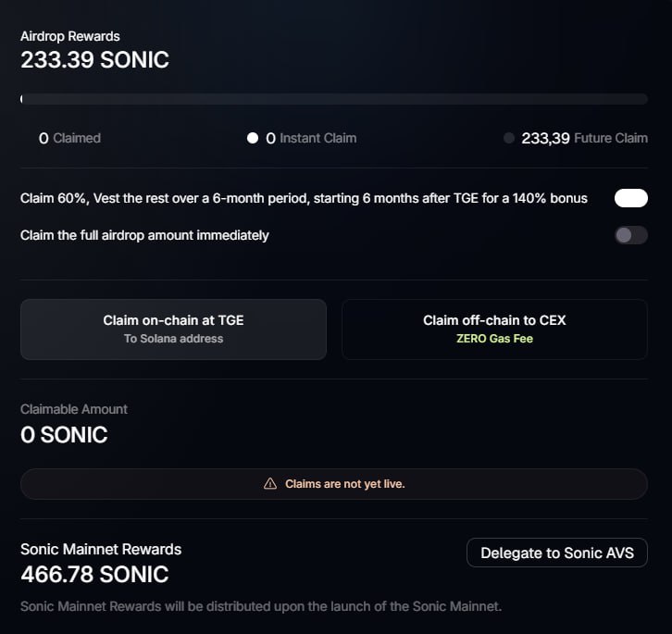Click the Claims are not yet live banner

tap(334, 484)
